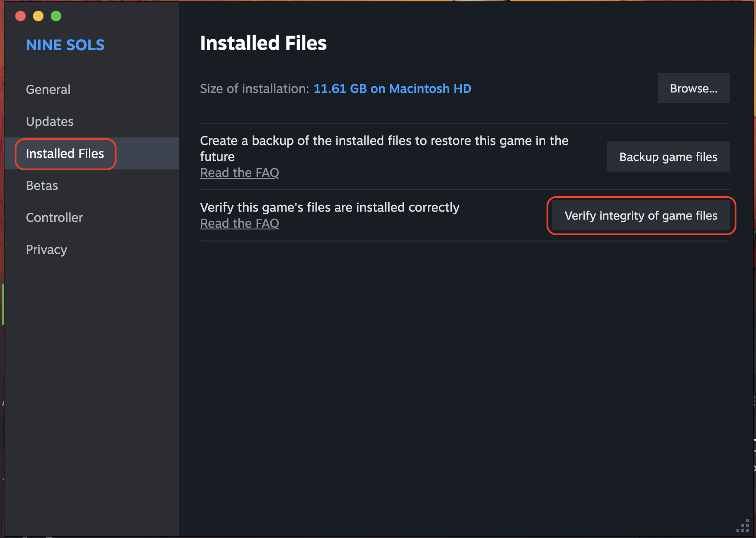Open the Updates section

(x=49, y=121)
